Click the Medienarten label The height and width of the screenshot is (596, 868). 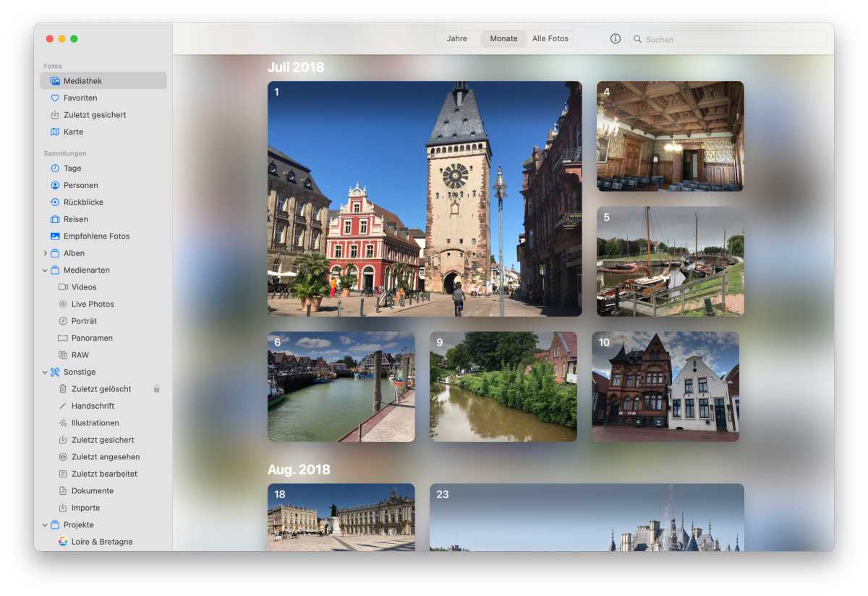[x=87, y=271]
